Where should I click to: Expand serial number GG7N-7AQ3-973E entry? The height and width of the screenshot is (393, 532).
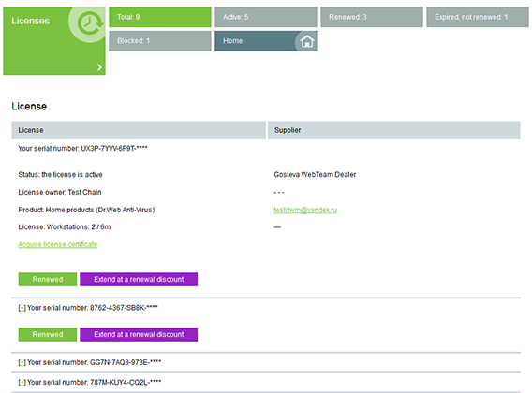point(22,362)
